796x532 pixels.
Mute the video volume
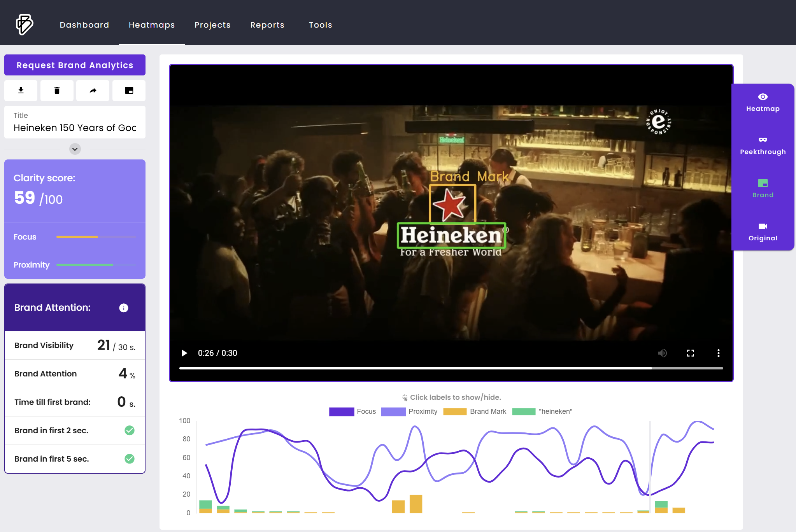663,353
